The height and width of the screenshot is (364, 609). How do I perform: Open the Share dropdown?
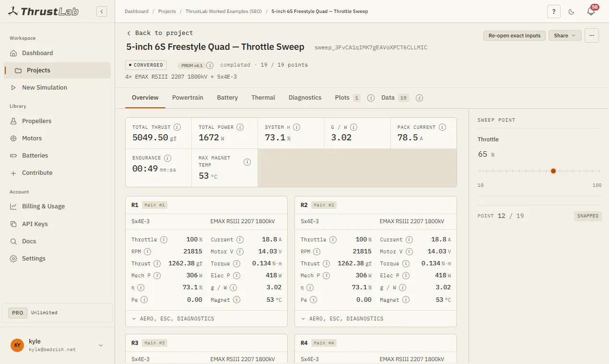click(565, 35)
